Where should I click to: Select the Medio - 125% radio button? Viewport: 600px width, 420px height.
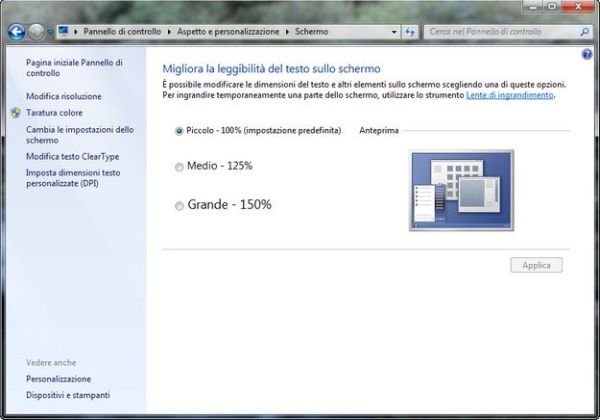coord(179,167)
